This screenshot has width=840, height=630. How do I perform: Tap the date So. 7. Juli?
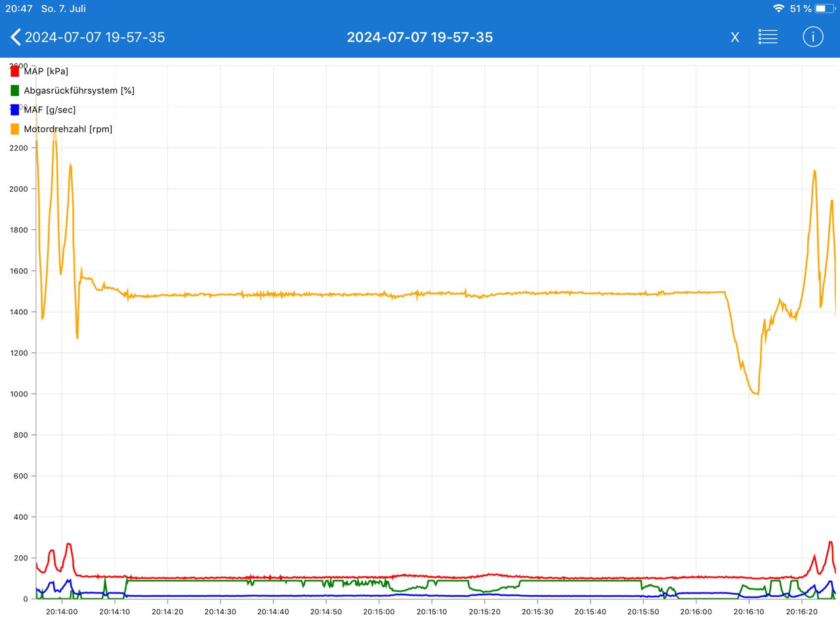click(64, 9)
